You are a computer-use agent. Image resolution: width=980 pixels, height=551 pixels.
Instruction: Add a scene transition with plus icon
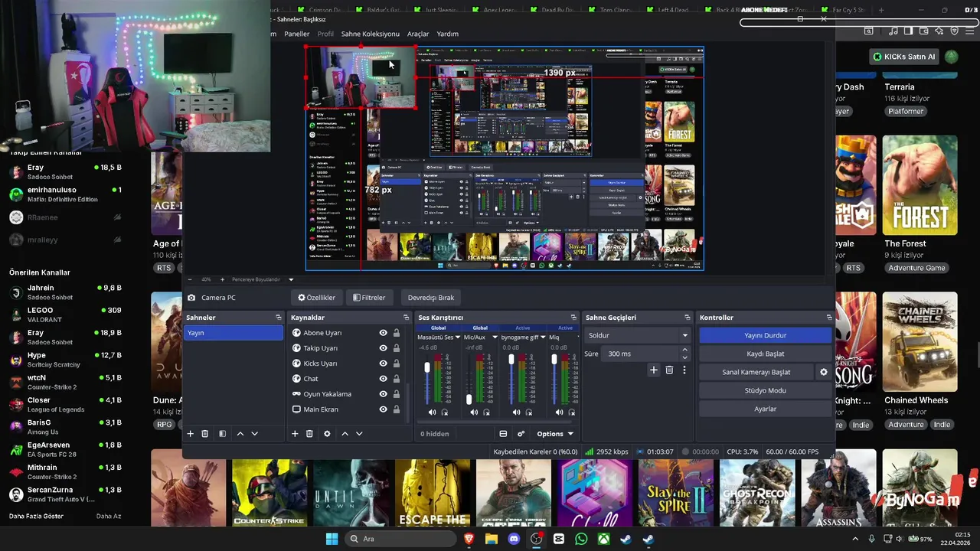(653, 370)
